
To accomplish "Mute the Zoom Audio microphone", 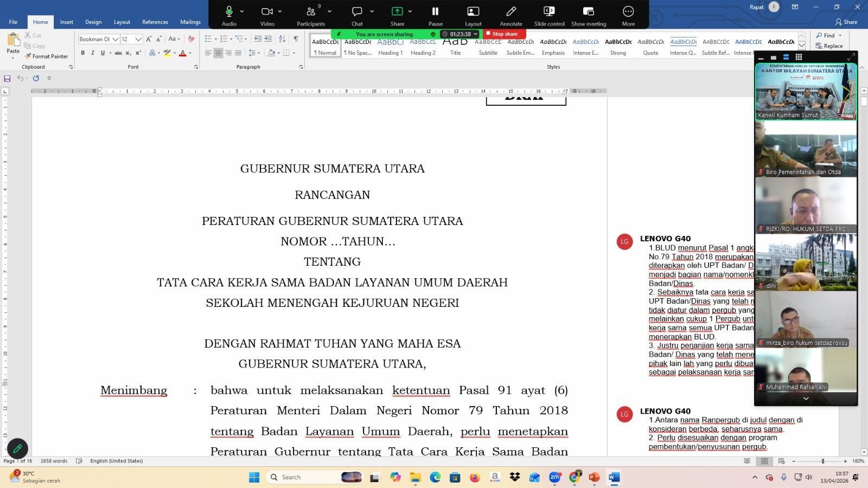I will pos(229,15).
